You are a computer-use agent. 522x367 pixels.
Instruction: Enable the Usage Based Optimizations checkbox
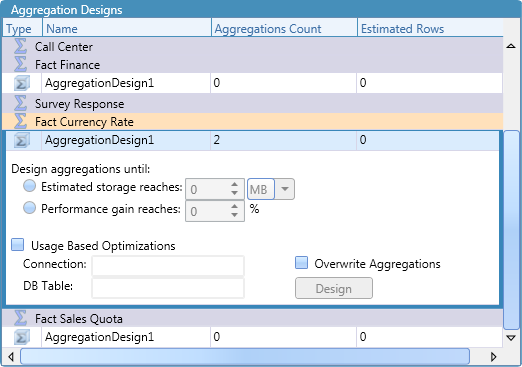click(18, 245)
